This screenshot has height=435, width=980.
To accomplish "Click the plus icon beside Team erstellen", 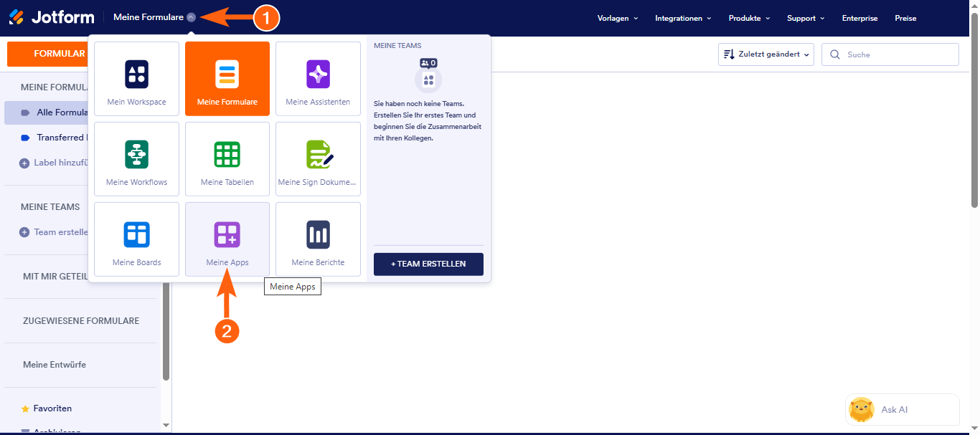I will (x=24, y=232).
